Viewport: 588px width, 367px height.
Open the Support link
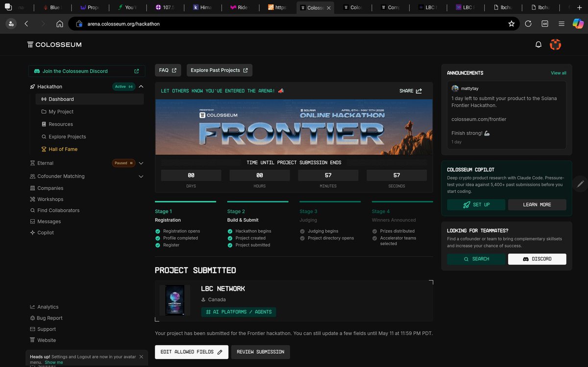(x=43, y=329)
